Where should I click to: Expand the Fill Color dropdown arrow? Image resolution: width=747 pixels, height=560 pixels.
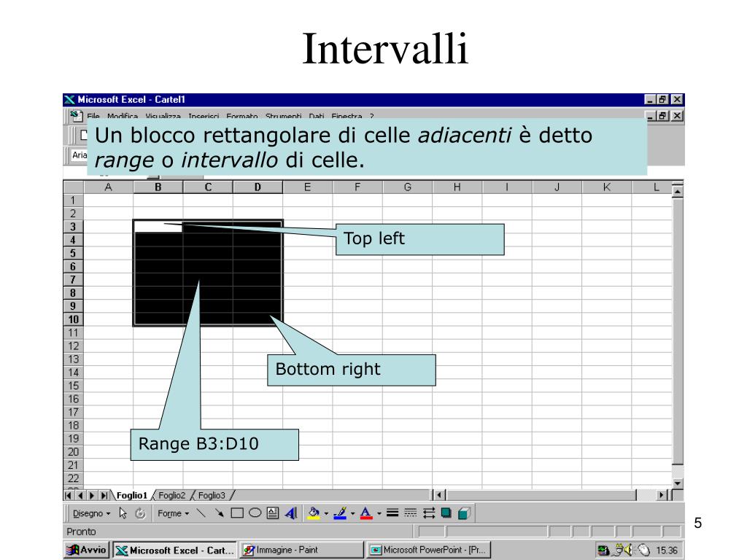326,513
